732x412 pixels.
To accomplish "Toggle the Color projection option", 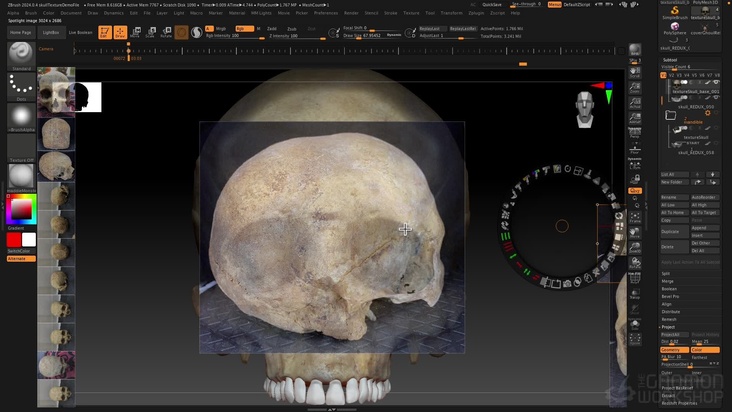I will click(705, 350).
